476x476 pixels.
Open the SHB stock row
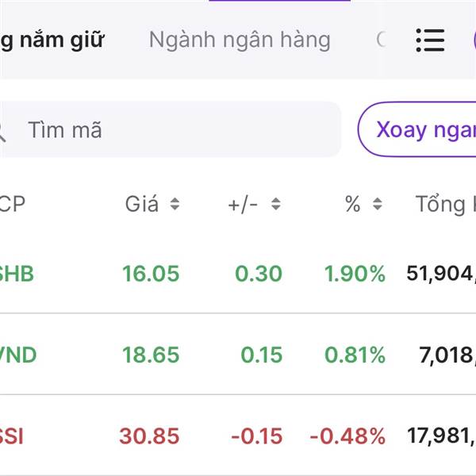point(16,274)
